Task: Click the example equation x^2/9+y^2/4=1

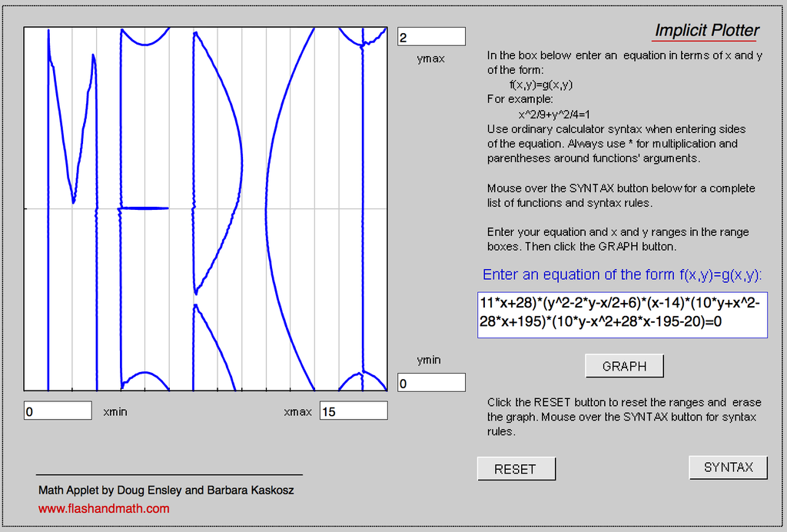Action: point(554,115)
